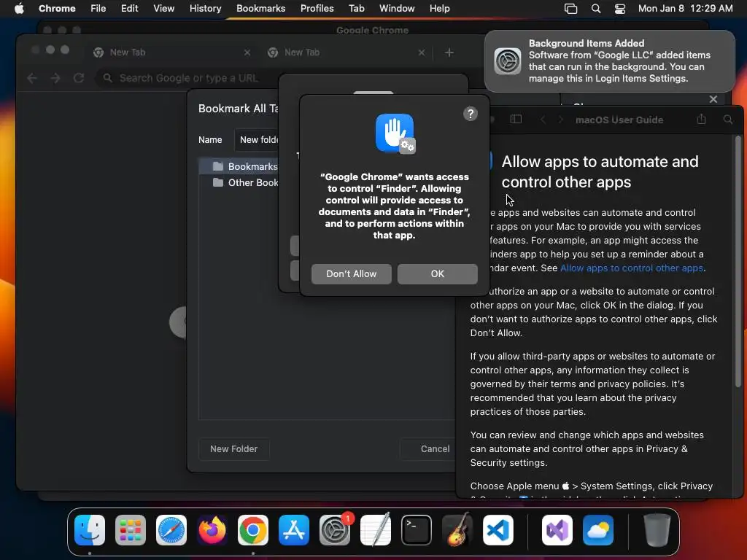Viewport: 747px width, 560px height.
Task: Open Visual Studio Code from the Dock
Action: 498,530
